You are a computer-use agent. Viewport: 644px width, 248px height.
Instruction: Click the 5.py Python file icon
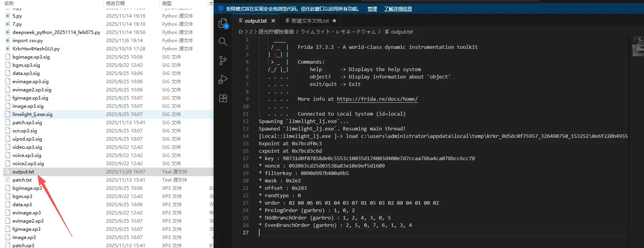(x=7, y=16)
